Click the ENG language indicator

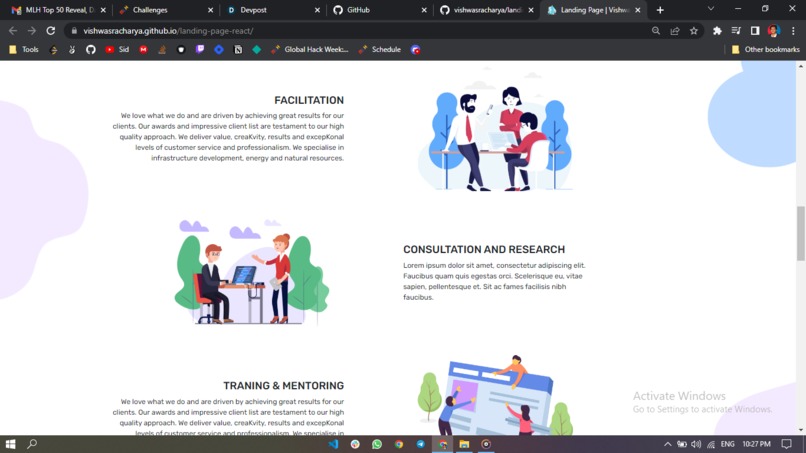pos(727,444)
